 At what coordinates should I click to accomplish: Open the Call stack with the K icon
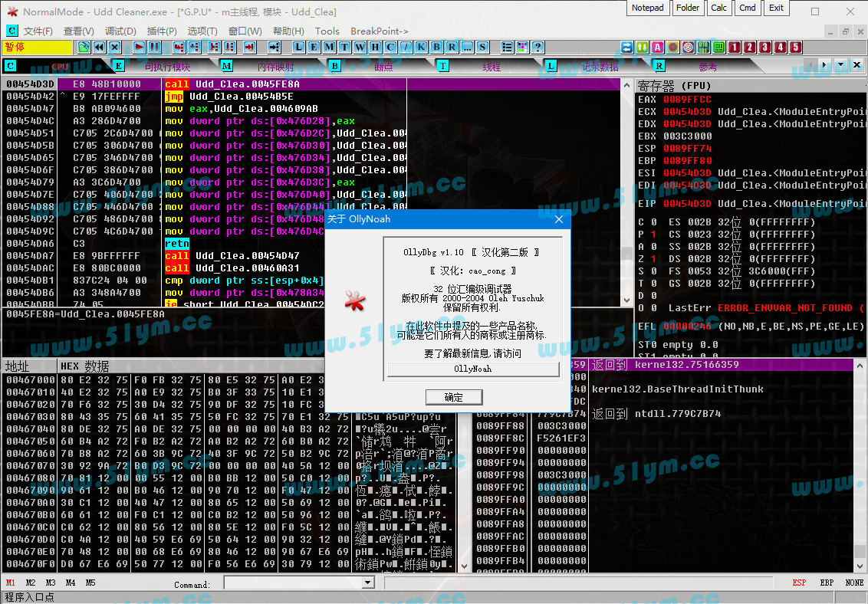pos(421,47)
